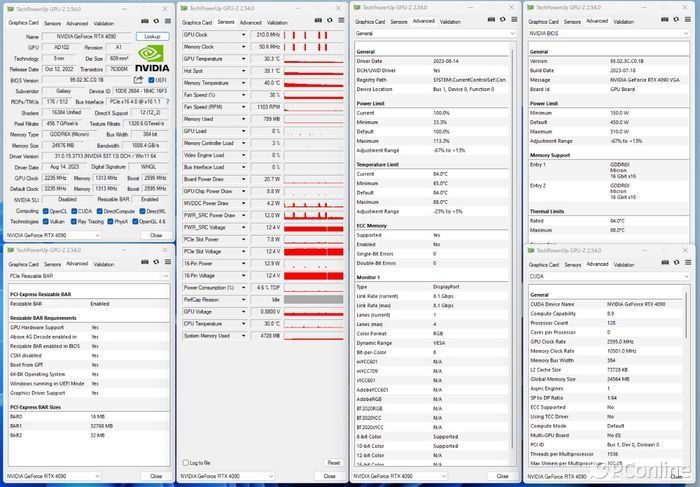
Task: Enable the Log to file checkbox
Action: pyautogui.click(x=186, y=463)
